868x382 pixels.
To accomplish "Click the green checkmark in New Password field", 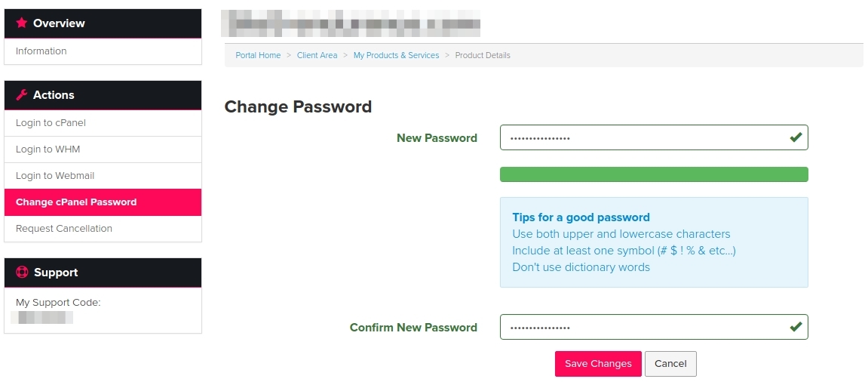I will 795,137.
